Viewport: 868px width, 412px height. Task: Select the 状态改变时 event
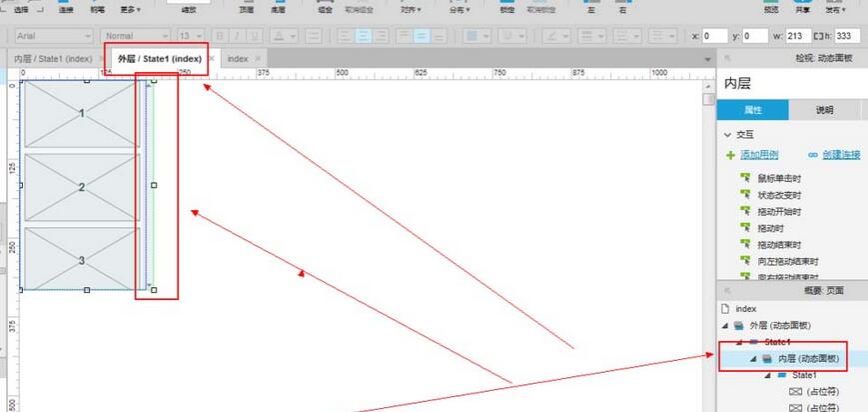click(x=779, y=195)
